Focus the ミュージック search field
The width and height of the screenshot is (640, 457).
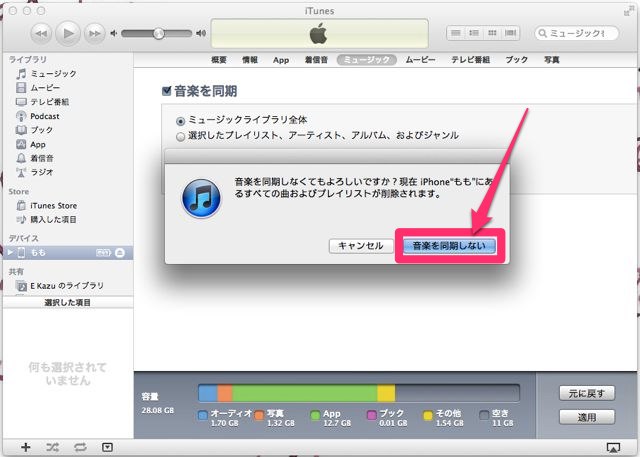(x=576, y=33)
